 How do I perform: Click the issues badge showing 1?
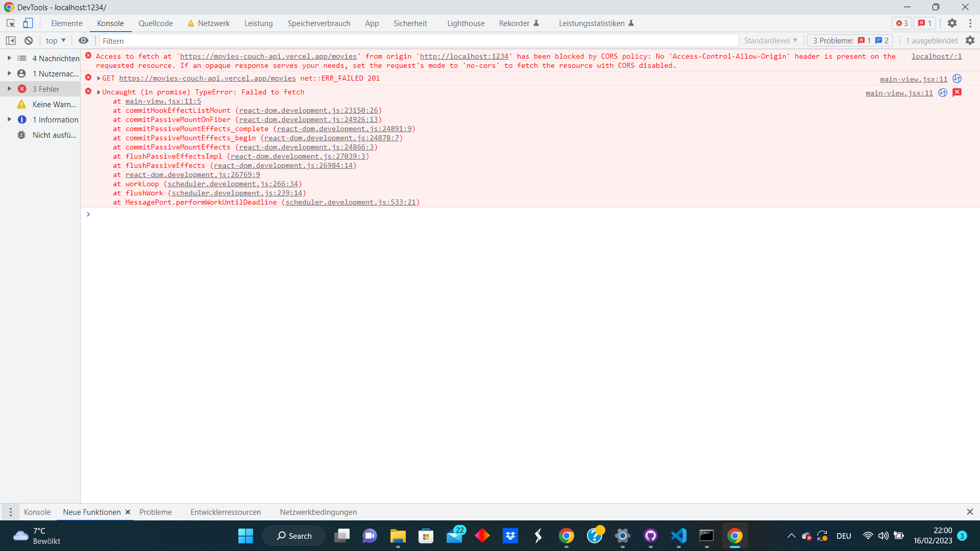coord(925,23)
